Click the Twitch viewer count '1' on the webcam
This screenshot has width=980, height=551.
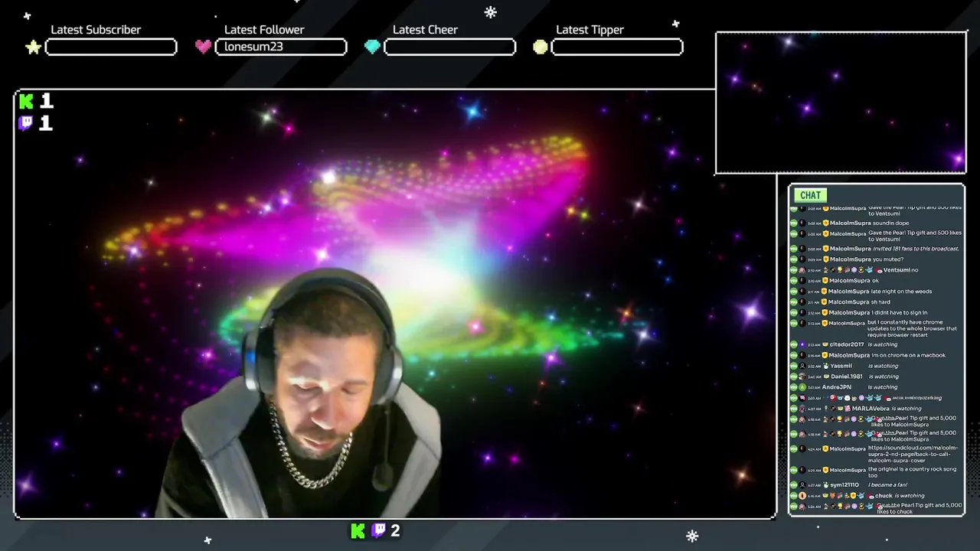(46, 123)
